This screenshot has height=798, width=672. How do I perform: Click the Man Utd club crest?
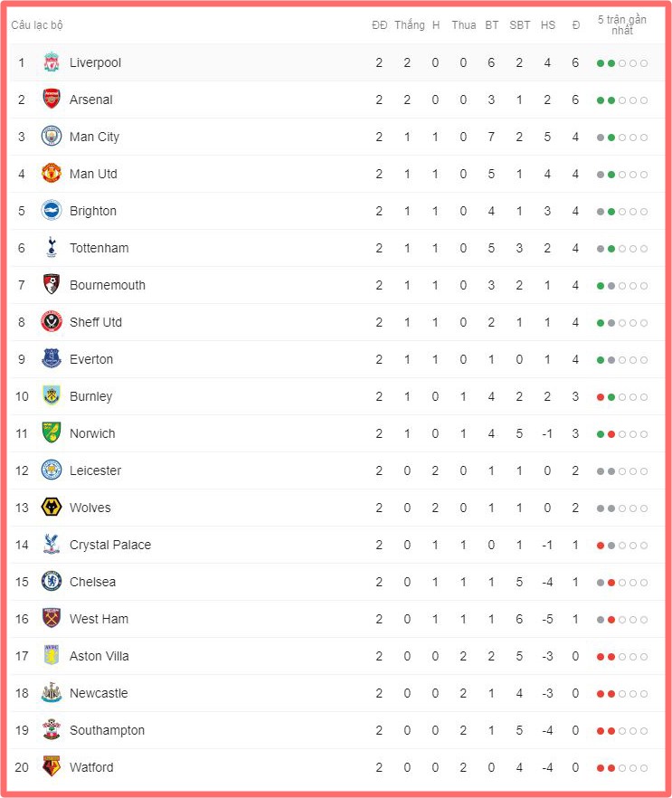pyautogui.click(x=52, y=174)
